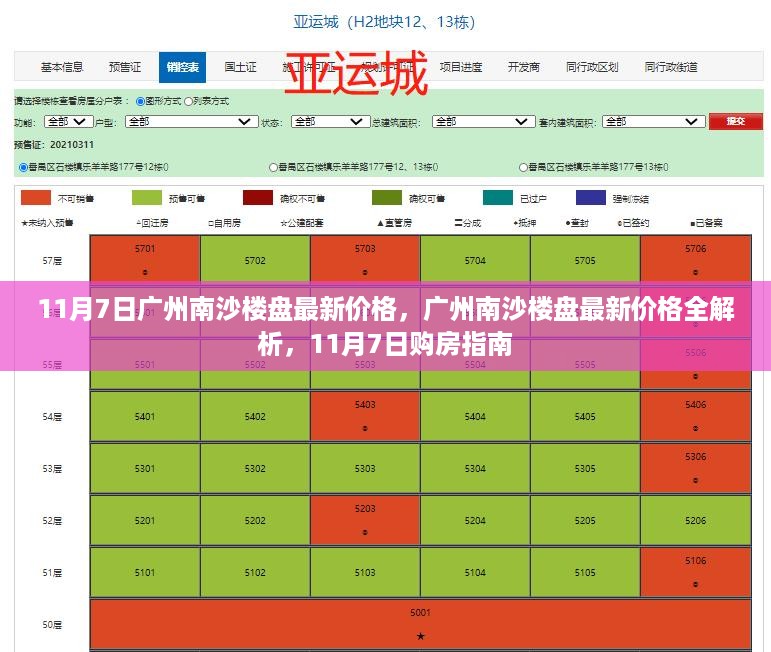This screenshot has width=771, height=652.
Task: Open the 开发商 tab
Action: (523, 67)
